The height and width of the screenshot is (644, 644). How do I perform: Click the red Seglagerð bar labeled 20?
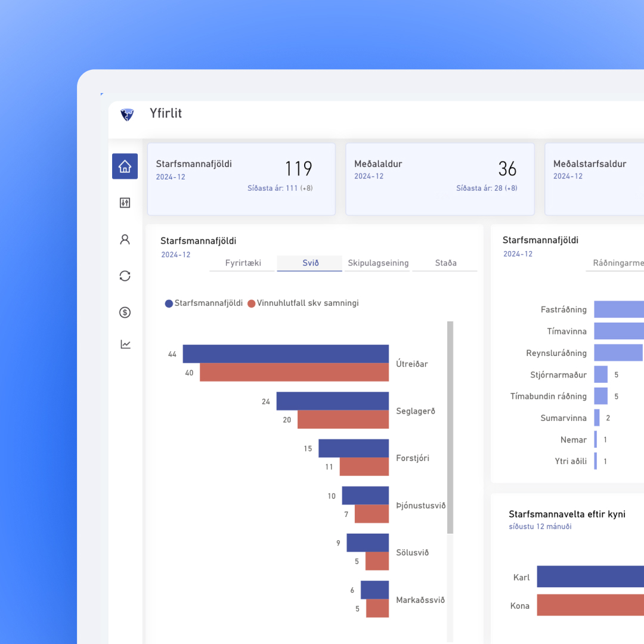pos(343,419)
